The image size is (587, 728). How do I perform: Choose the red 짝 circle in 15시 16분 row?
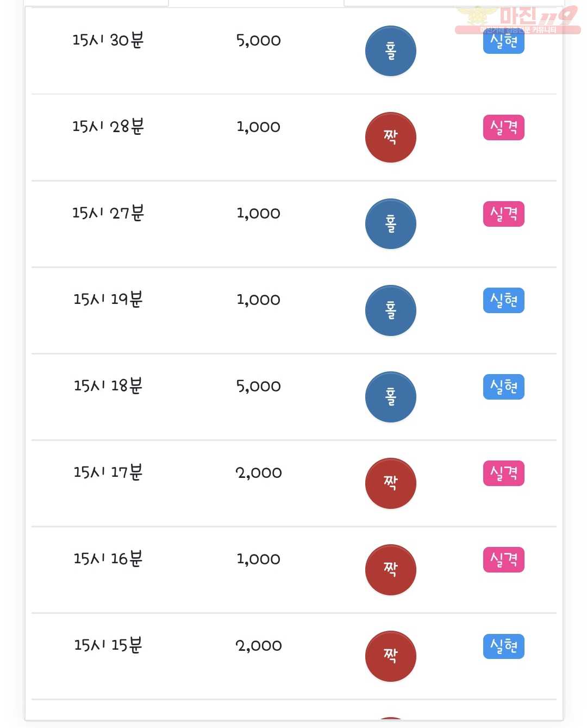point(390,570)
